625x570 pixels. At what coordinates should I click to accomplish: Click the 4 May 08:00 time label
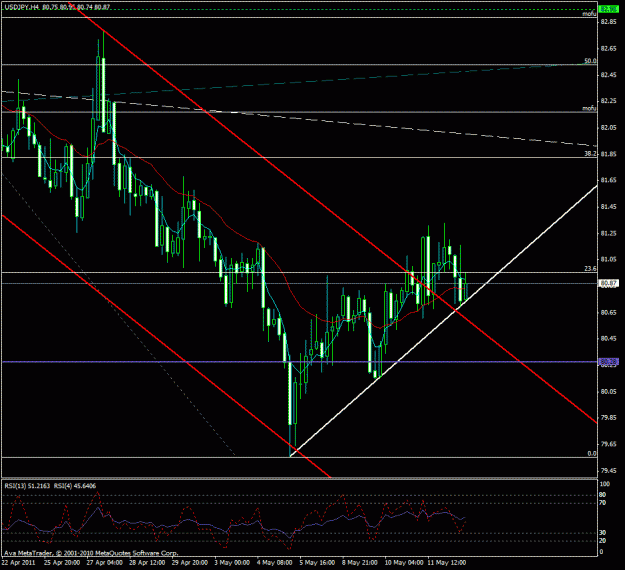275,563
